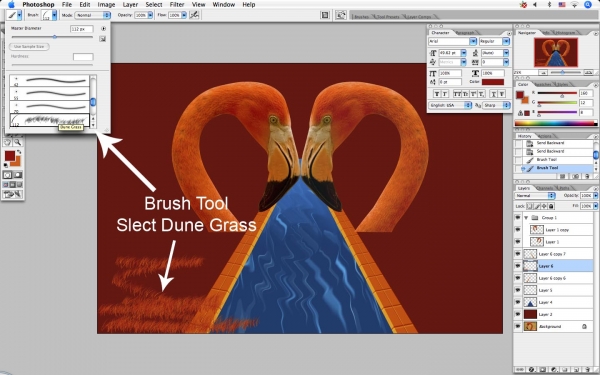
Task: Collapse the Group 1 disclosure triangle
Action: point(526,217)
